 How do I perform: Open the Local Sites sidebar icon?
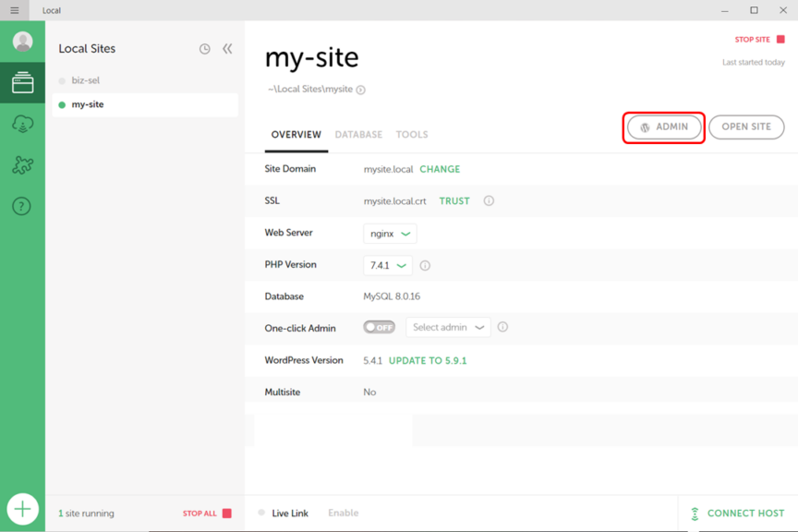pyautogui.click(x=22, y=83)
